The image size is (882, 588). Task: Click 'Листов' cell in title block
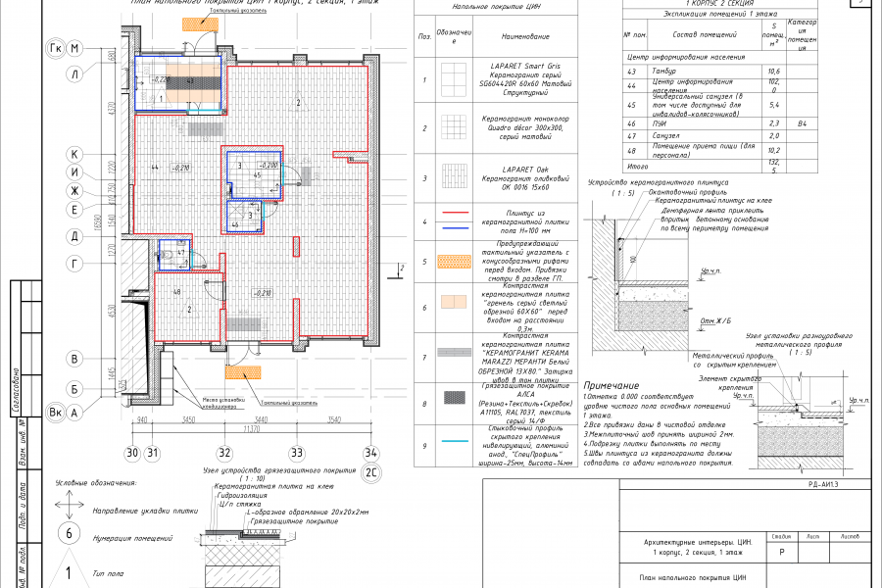[850, 536]
